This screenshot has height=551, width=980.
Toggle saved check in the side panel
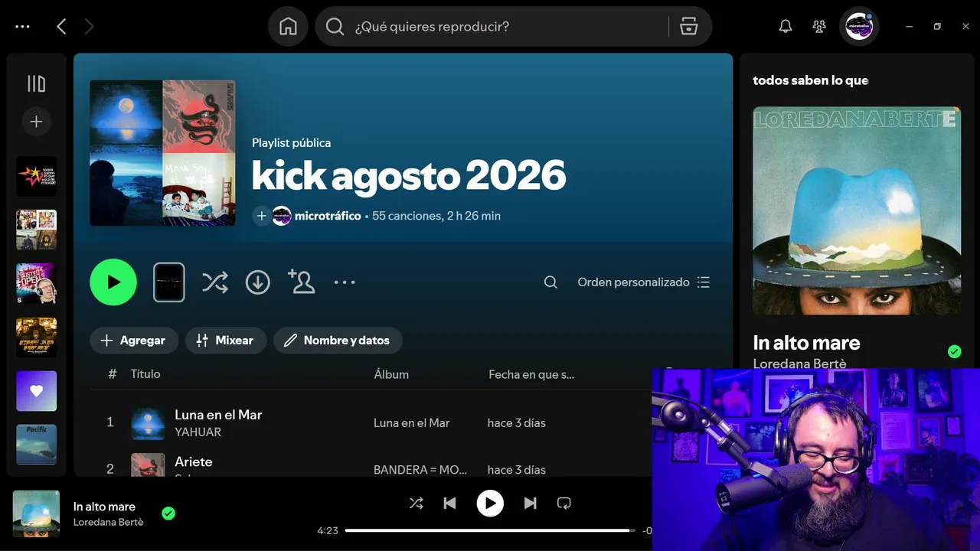(x=954, y=351)
